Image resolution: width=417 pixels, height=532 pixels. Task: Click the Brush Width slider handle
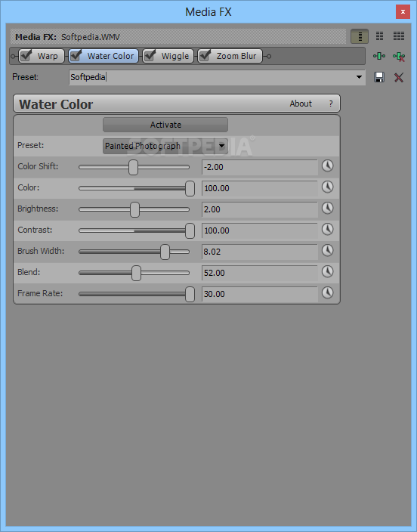click(165, 252)
